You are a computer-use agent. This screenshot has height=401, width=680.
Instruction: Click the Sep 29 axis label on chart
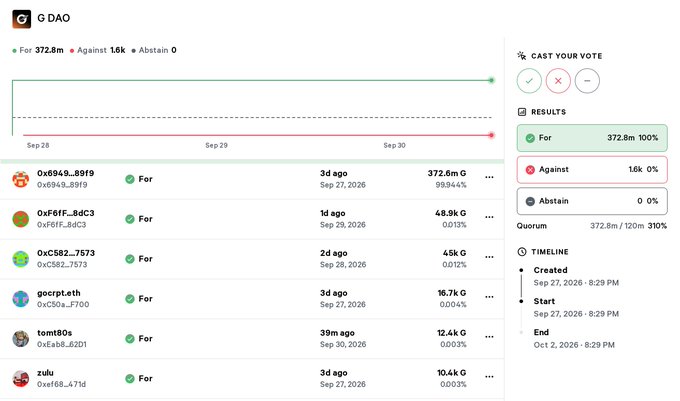[x=216, y=145]
